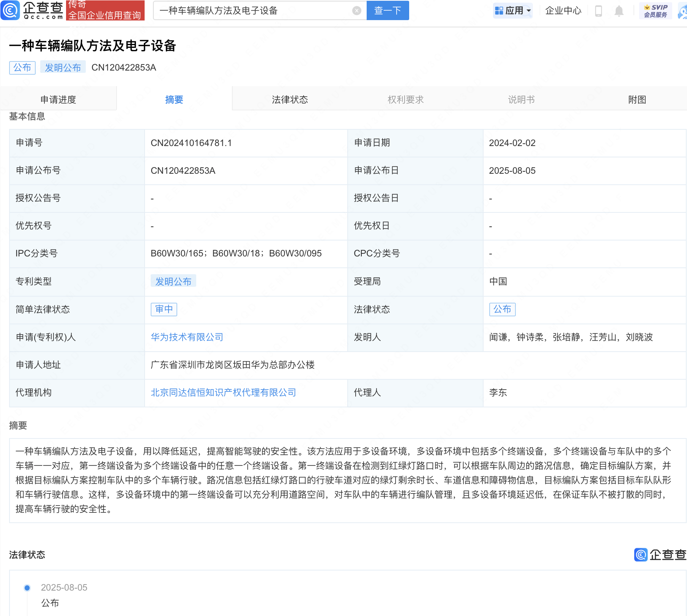The image size is (687, 616).
Task: Open the mobile phone app icon
Action: pyautogui.click(x=599, y=11)
